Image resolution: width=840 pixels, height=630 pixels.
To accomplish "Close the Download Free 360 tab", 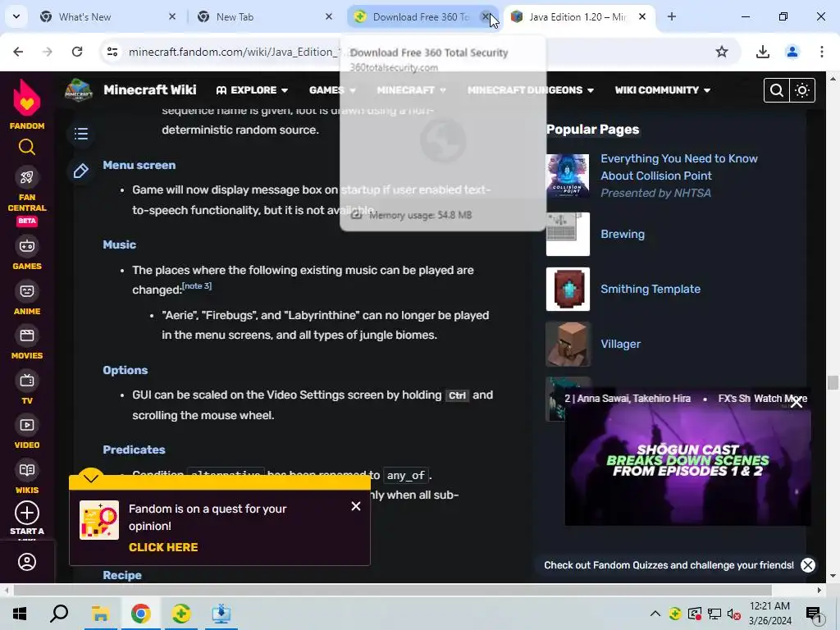I will 486,16.
